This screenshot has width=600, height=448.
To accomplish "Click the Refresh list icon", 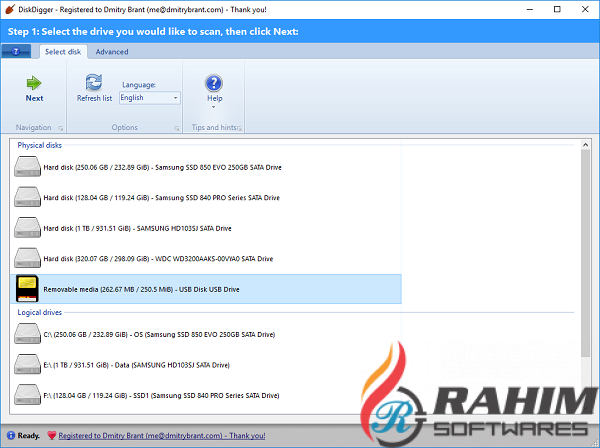I will (x=94, y=82).
